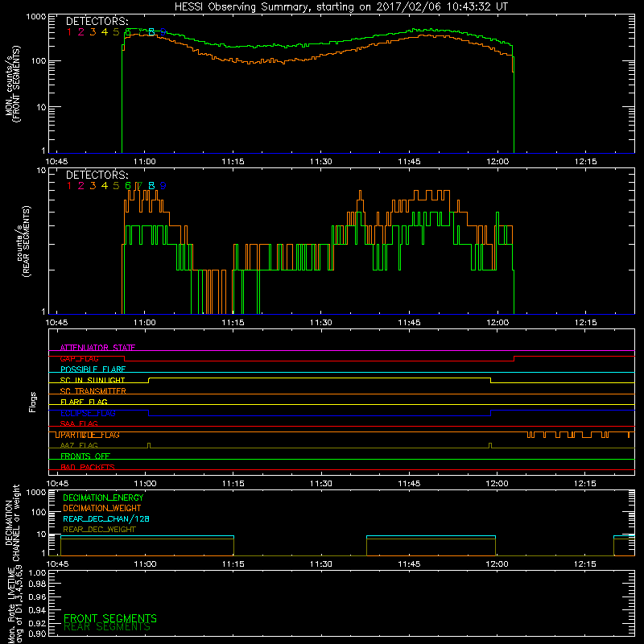Select the SAA_FLAG label
This screenshot has height=644, width=644.
79,423
